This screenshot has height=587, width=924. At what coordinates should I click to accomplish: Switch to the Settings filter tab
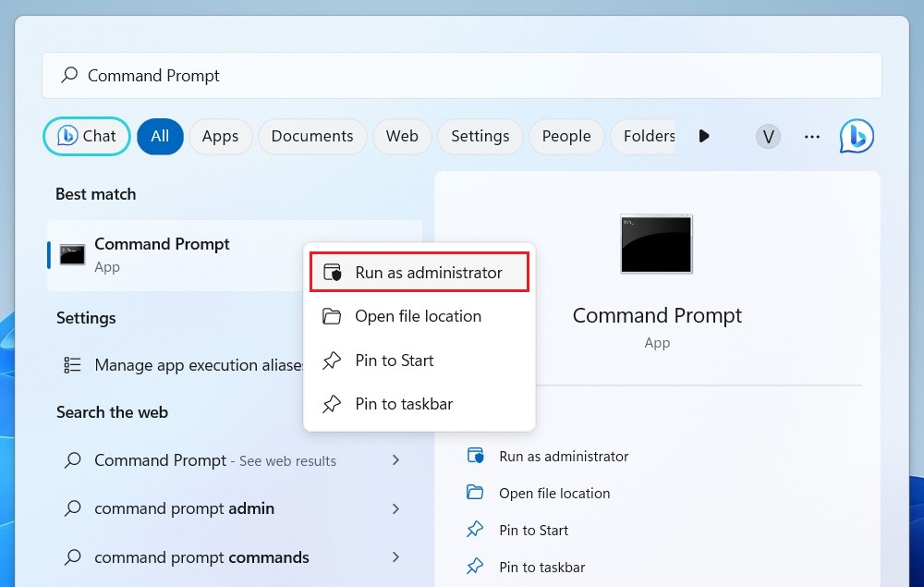click(x=480, y=136)
